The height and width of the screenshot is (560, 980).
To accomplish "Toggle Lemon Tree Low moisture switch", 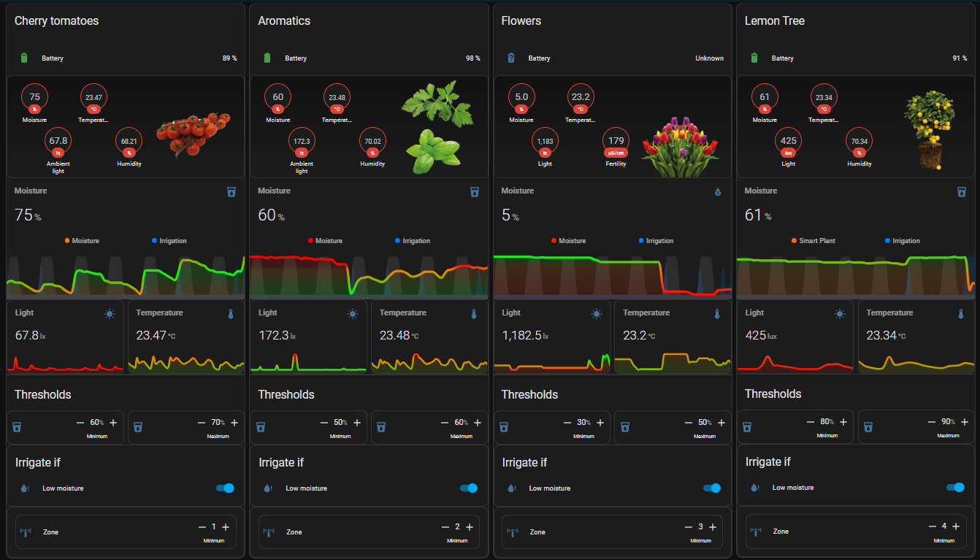I will tap(955, 488).
